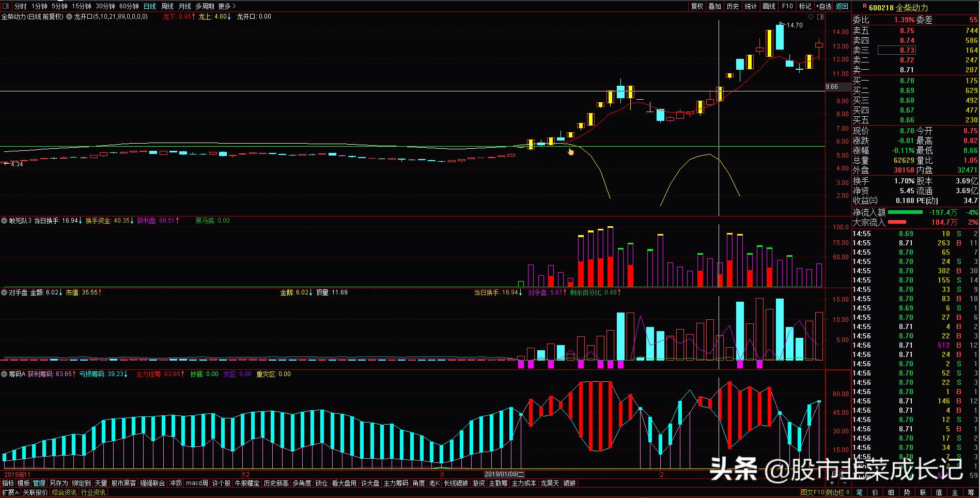Select the 5分钟 period
The width and height of the screenshot is (980, 498).
(59, 6)
